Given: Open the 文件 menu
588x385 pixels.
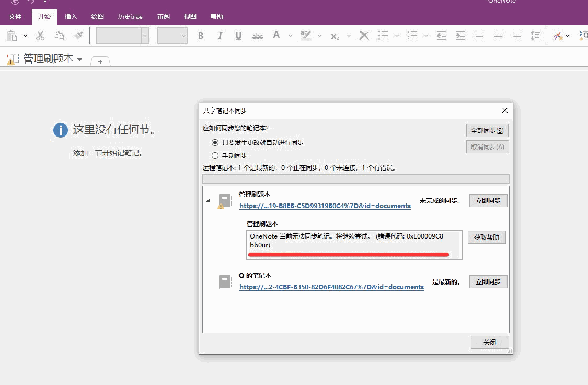Looking at the screenshot, I should tap(15, 17).
